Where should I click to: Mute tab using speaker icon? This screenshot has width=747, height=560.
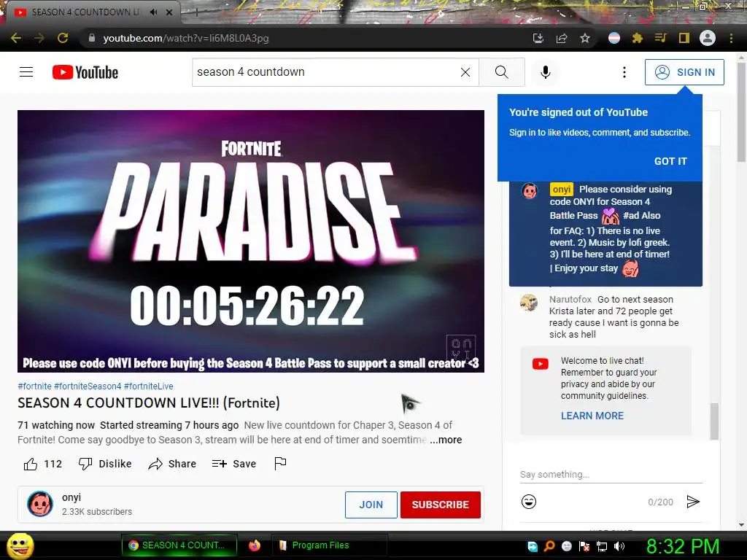tap(153, 12)
